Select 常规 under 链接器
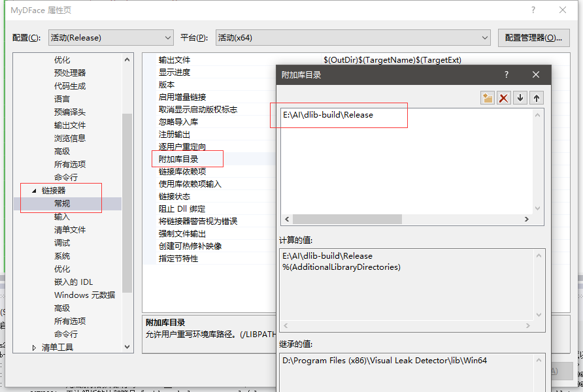The height and width of the screenshot is (392, 583). [x=61, y=204]
